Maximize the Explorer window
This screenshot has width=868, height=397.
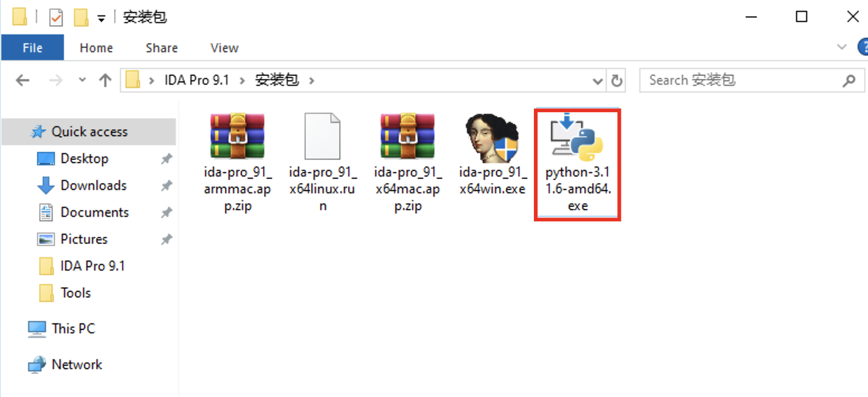[x=801, y=17]
